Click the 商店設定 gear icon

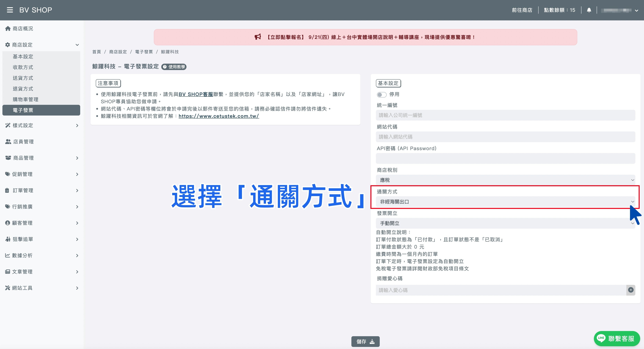coord(8,45)
